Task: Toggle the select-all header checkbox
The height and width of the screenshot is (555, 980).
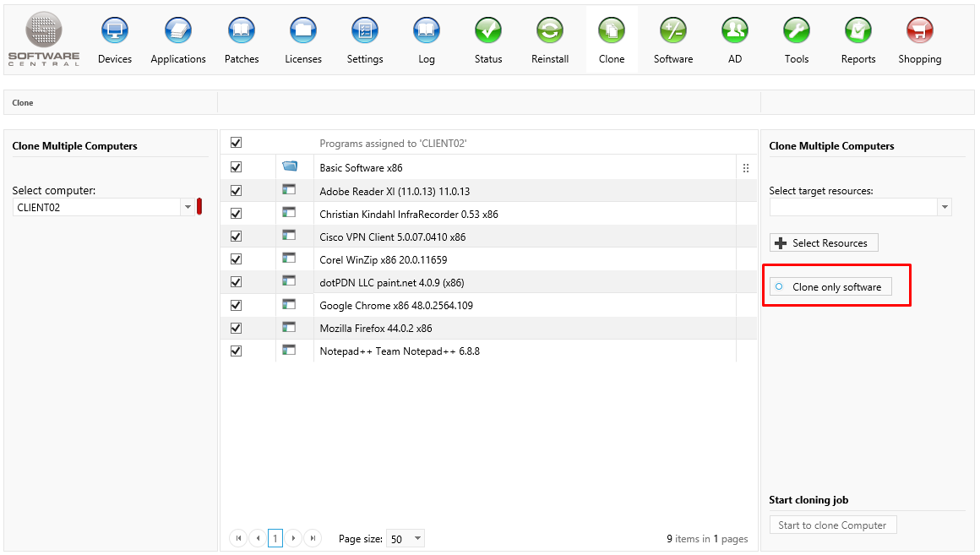Action: pyautogui.click(x=237, y=144)
